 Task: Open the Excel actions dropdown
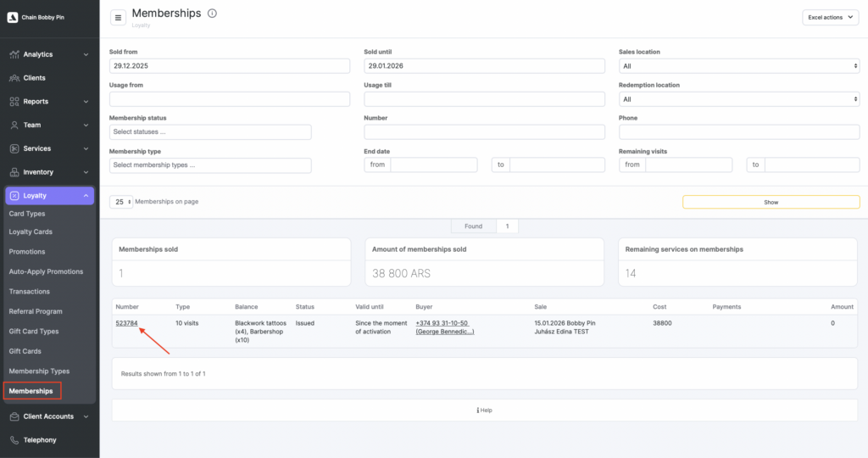point(830,17)
